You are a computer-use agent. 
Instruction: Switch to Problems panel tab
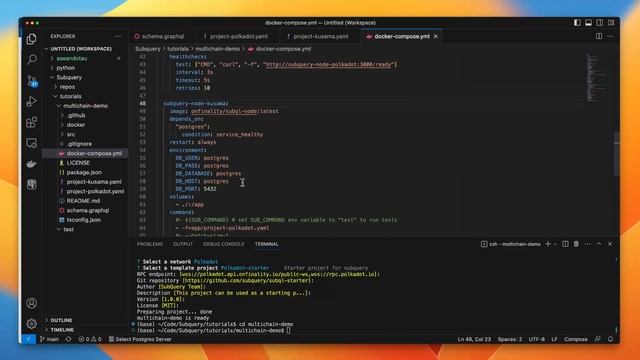[x=150, y=244]
